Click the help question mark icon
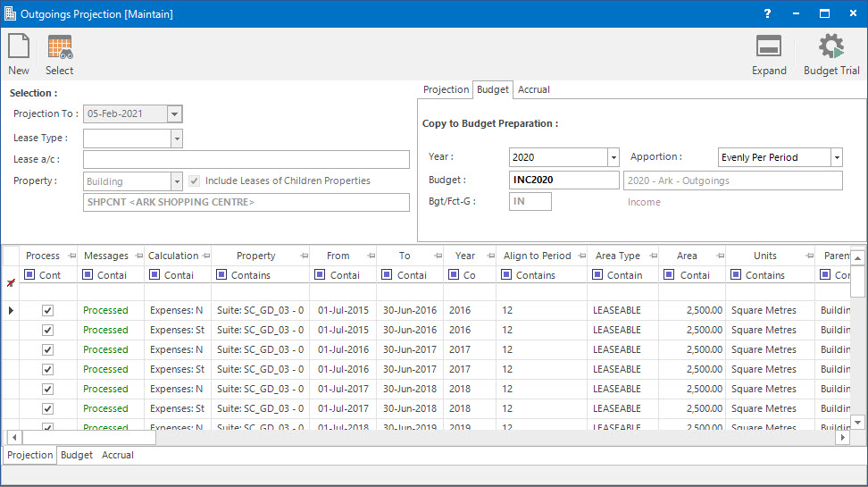The height and width of the screenshot is (487, 868). click(x=767, y=13)
